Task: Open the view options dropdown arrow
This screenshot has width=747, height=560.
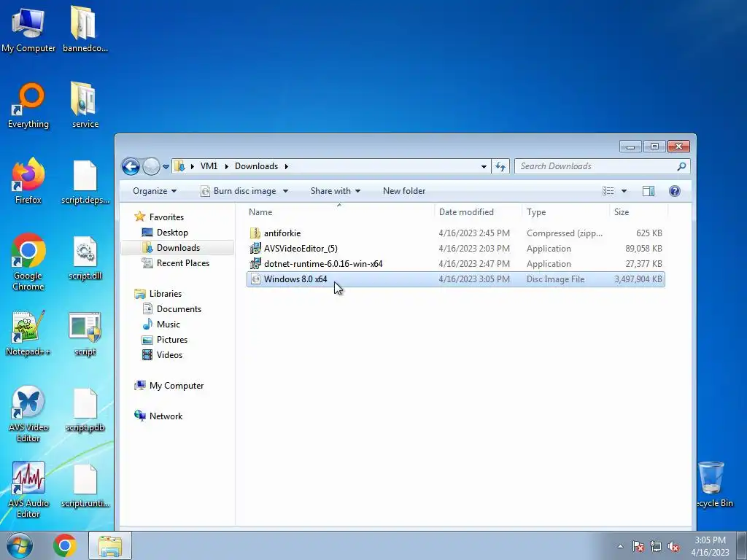Action: click(x=624, y=191)
